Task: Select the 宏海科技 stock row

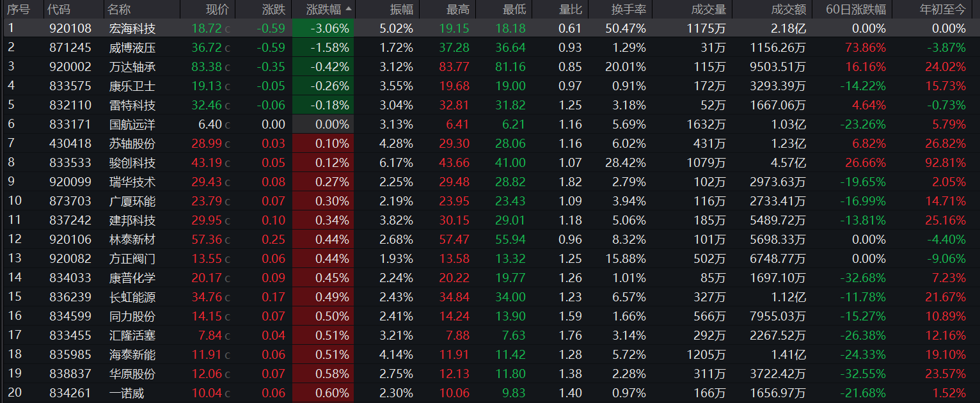Action: 490,28
